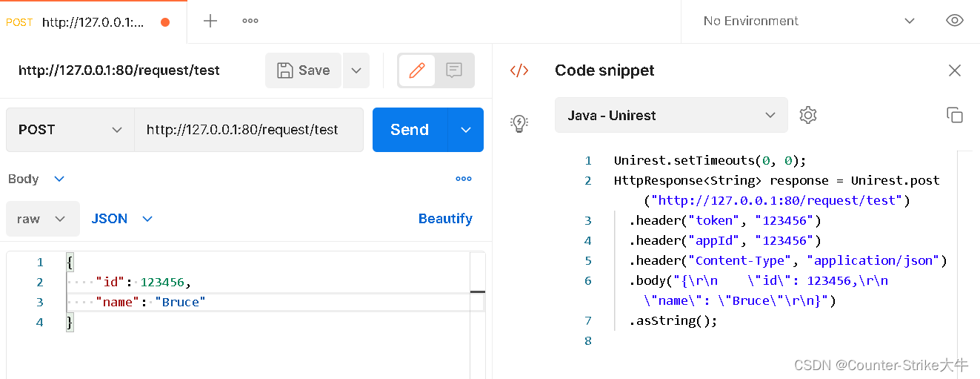This screenshot has width=980, height=379.
Task: Expand the Save options dropdown arrow
Action: pyautogui.click(x=356, y=70)
